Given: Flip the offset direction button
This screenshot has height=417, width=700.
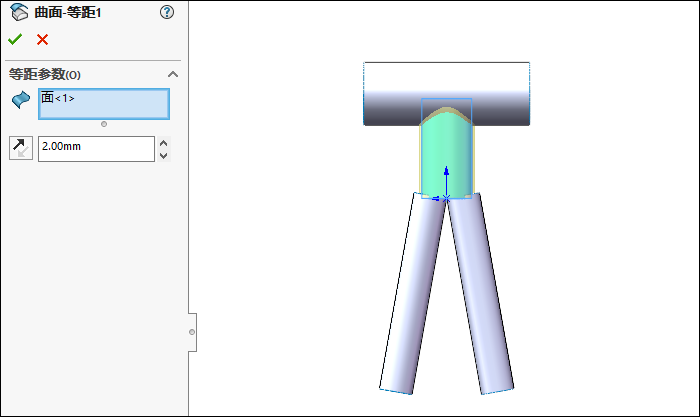Looking at the screenshot, I should pos(21,148).
